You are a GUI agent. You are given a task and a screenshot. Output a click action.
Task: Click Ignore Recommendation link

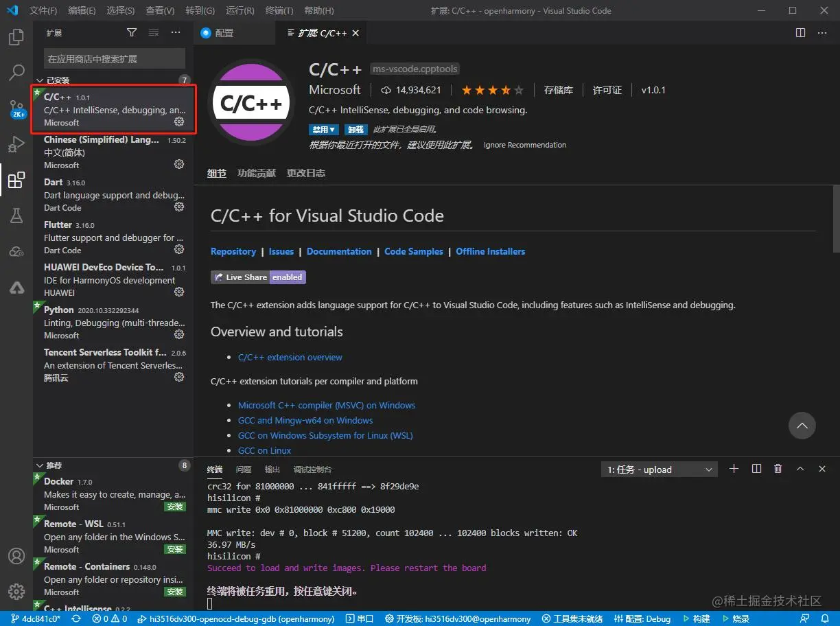525,145
